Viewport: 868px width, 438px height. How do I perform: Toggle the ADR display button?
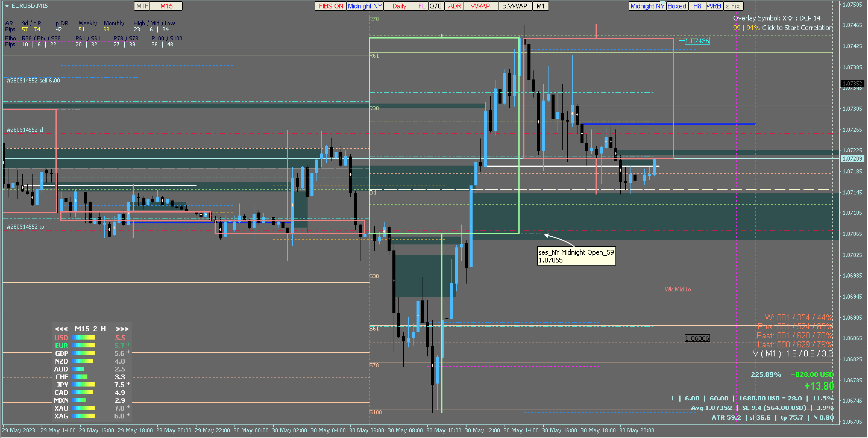coord(454,6)
